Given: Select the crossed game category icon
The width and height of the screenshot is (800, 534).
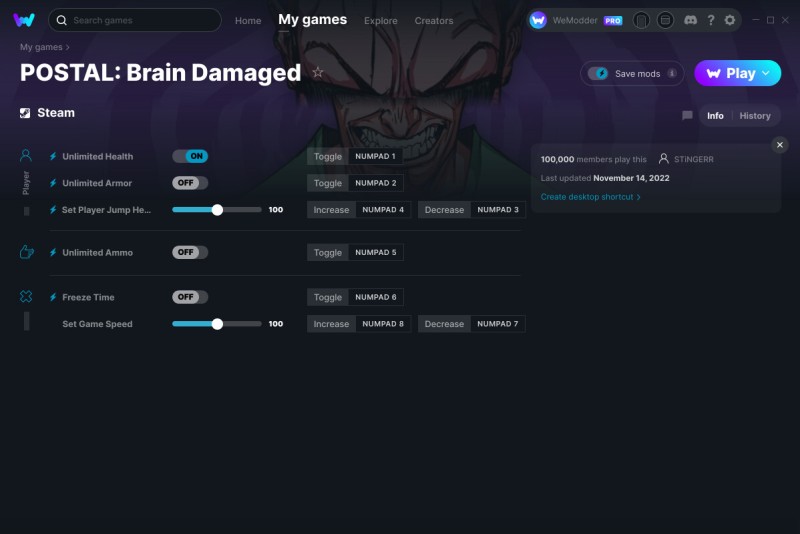Looking at the screenshot, I should [26, 296].
